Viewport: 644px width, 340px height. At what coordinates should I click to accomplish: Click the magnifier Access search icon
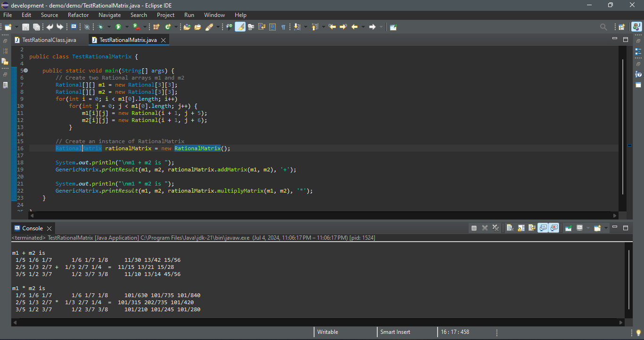click(603, 27)
